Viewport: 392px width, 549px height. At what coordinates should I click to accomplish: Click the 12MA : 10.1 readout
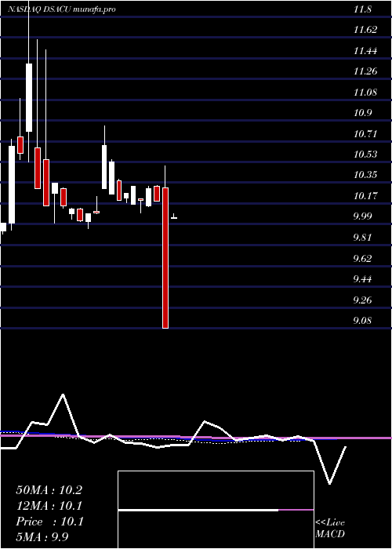point(49,506)
